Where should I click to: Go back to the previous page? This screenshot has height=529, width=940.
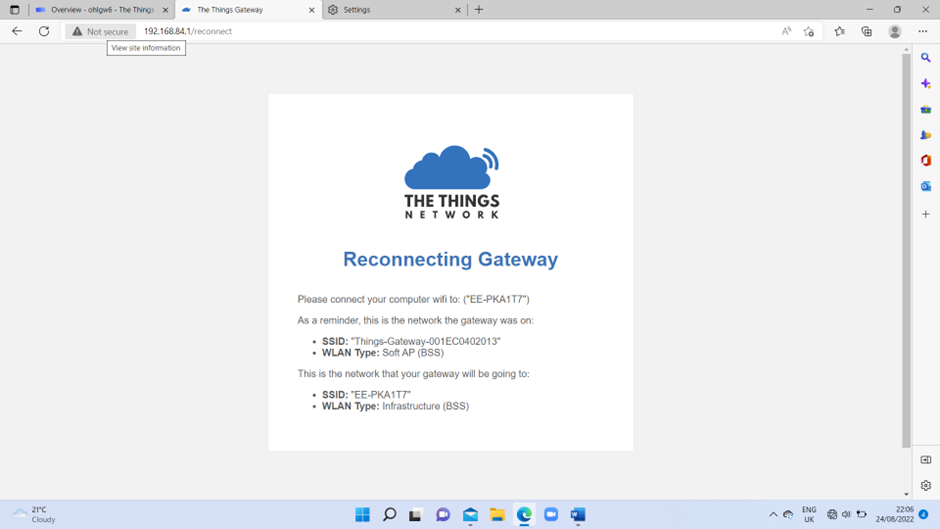(17, 32)
